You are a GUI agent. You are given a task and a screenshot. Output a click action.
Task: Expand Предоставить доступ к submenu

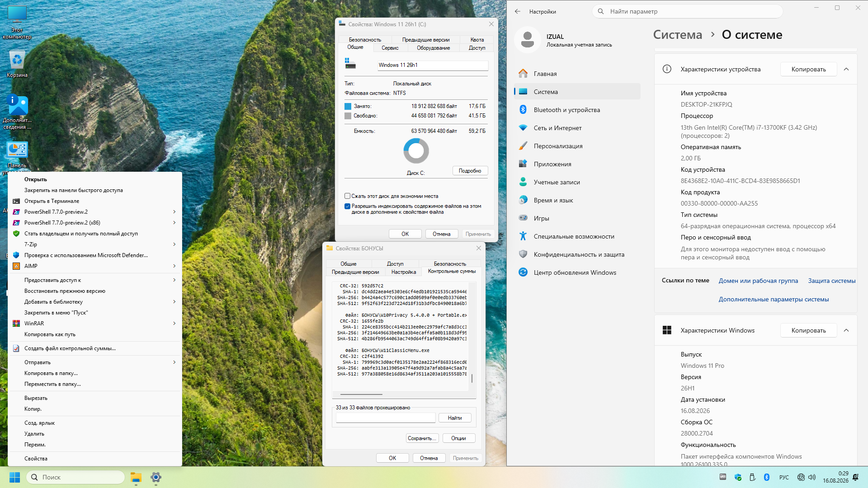click(95, 280)
